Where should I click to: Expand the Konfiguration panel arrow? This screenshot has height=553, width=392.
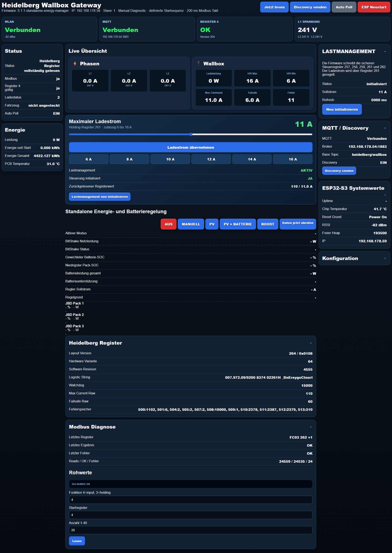point(385,258)
